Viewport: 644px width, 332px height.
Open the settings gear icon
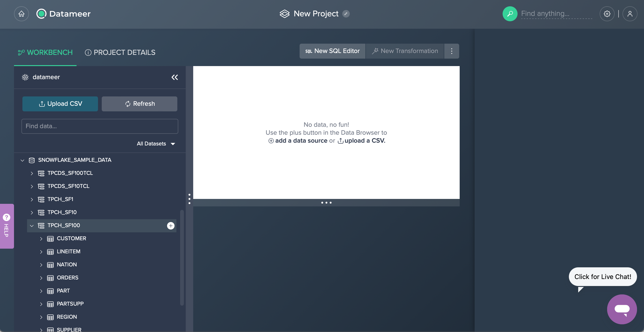(x=607, y=14)
